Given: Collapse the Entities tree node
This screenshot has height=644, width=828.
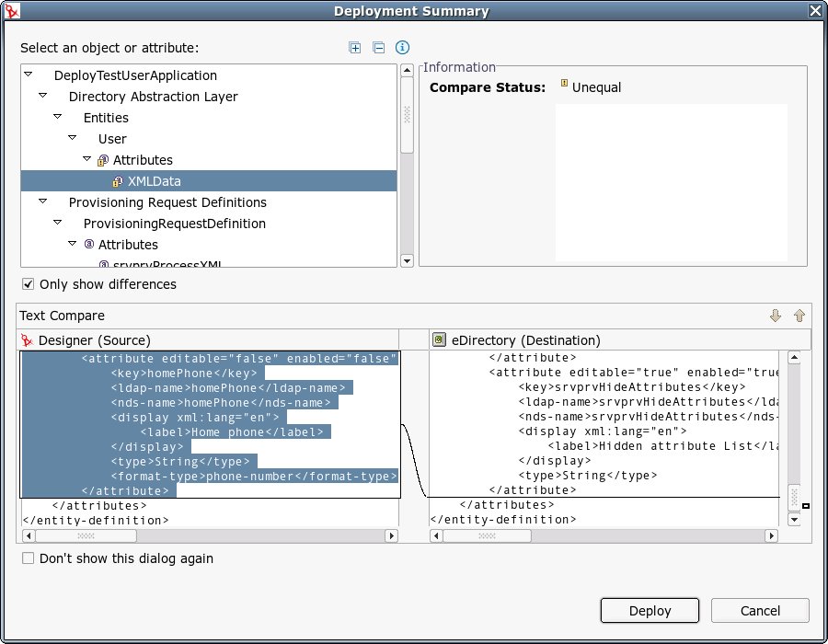Looking at the screenshot, I should tap(58, 117).
